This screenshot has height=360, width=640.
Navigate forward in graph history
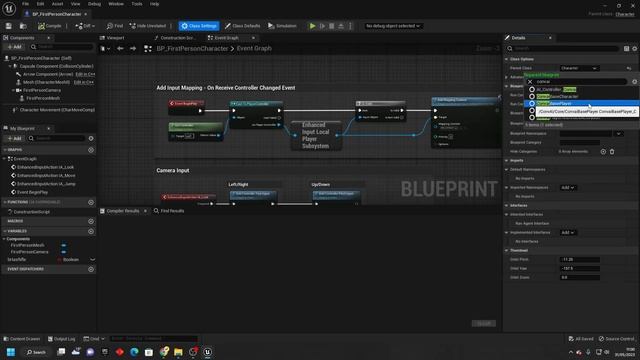(133, 49)
